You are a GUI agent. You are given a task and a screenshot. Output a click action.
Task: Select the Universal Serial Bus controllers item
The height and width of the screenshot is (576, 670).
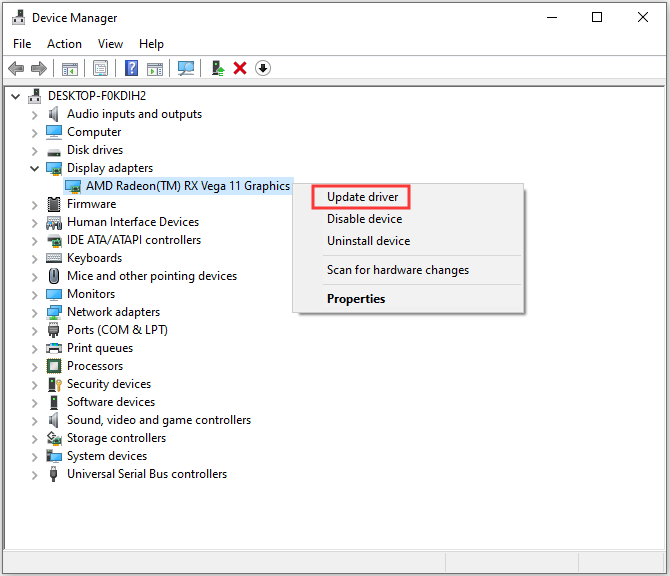(146, 474)
